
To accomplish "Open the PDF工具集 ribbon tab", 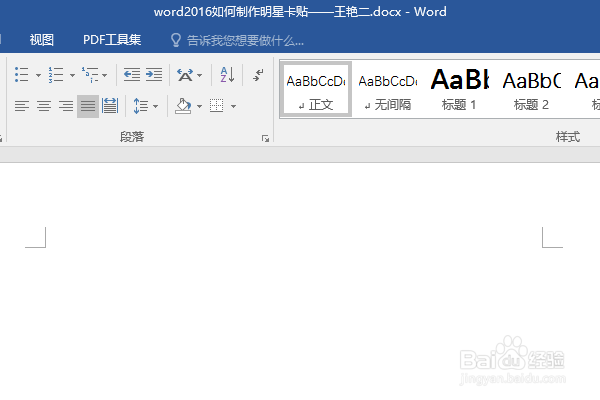I will pyautogui.click(x=112, y=40).
